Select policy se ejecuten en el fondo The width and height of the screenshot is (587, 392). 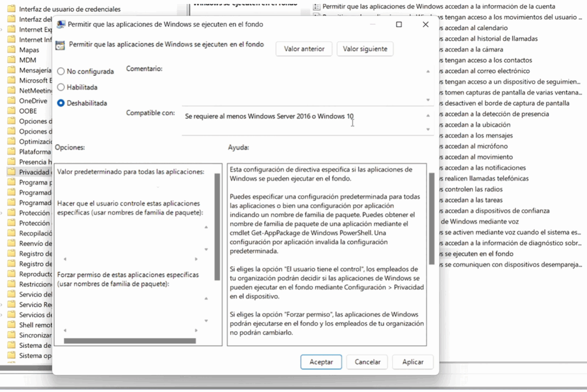[x=476, y=254]
